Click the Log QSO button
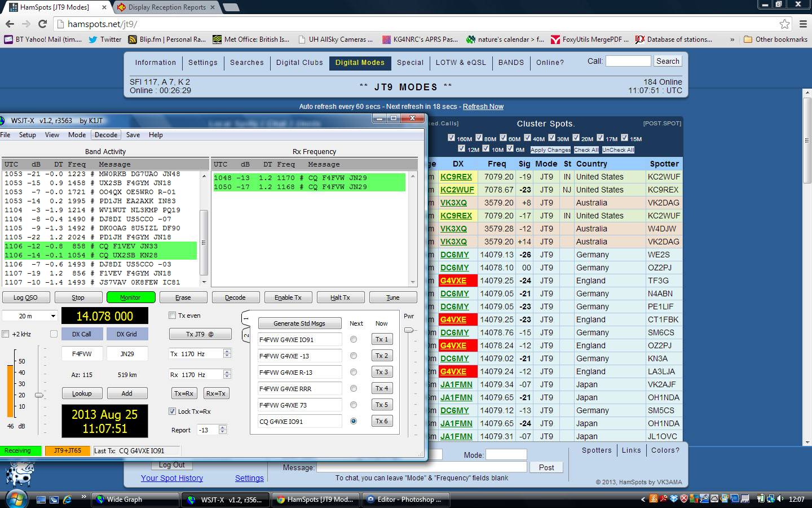The width and height of the screenshot is (812, 508). point(25,297)
